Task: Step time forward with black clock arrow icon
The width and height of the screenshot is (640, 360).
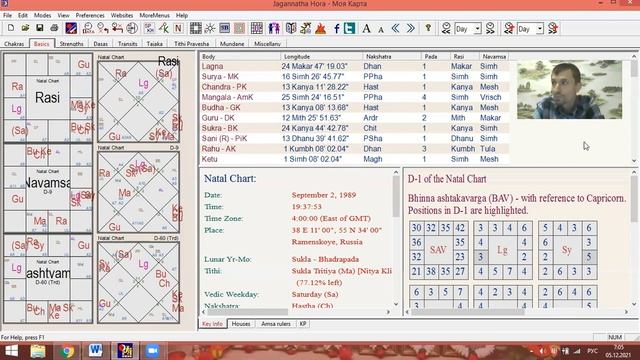Action: coord(490,28)
